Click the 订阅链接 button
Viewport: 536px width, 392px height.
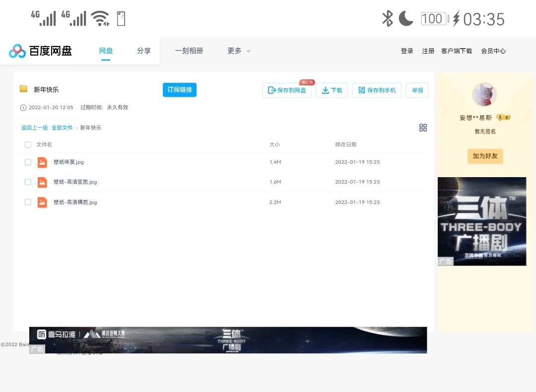pos(180,90)
